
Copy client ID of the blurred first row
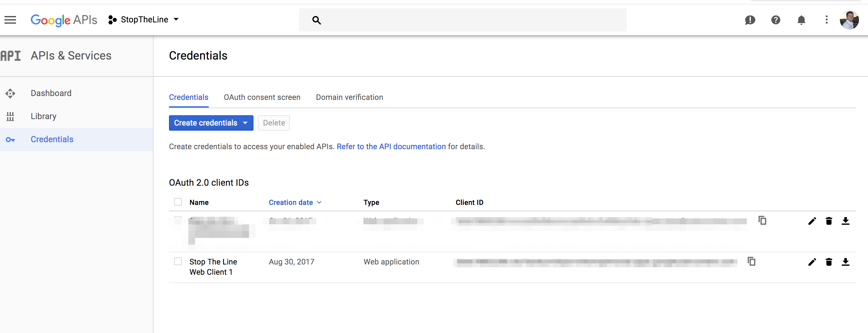click(x=762, y=220)
